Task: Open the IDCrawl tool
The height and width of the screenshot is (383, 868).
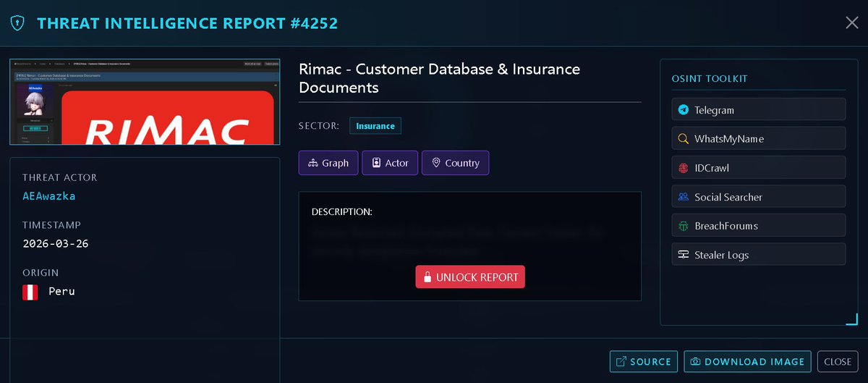Action: click(758, 167)
